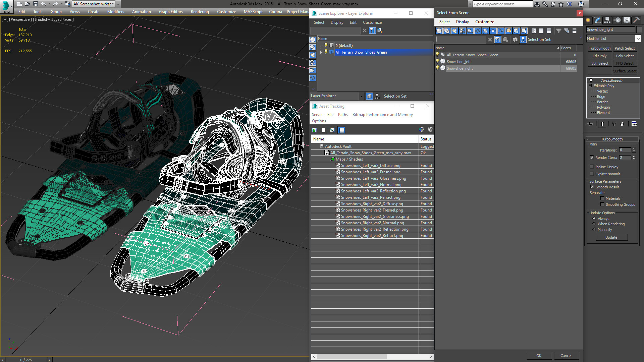Screen dimensions: 644x362
Task: Open the Graph Editors menu
Action: point(171,12)
